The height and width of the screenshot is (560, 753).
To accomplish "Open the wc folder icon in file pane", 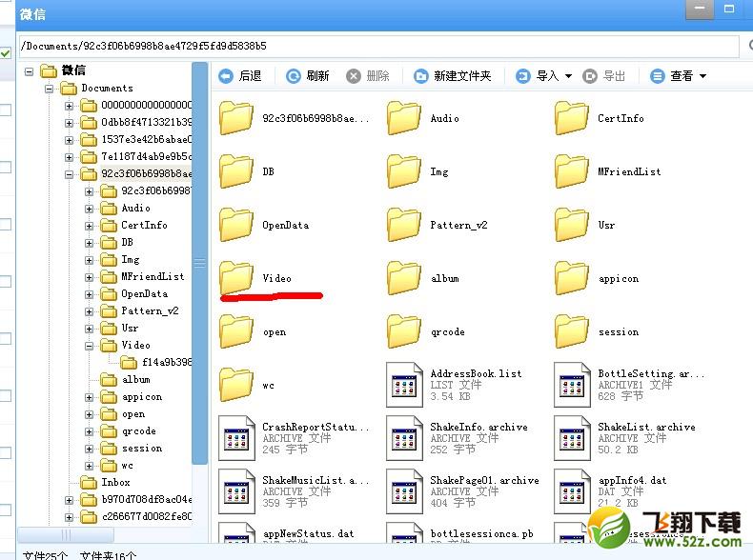I will [x=236, y=385].
